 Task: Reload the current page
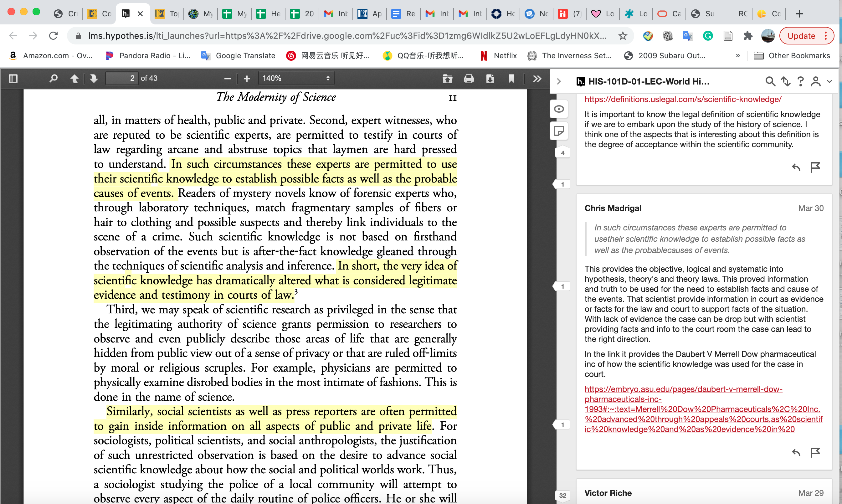[x=53, y=36]
